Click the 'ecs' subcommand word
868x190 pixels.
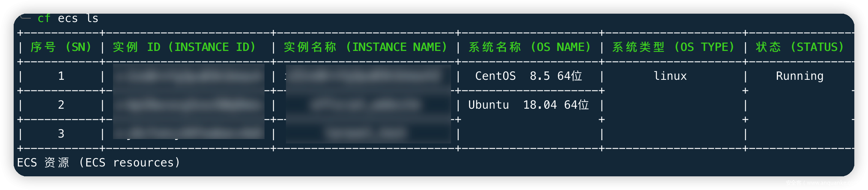pyautogui.click(x=68, y=18)
